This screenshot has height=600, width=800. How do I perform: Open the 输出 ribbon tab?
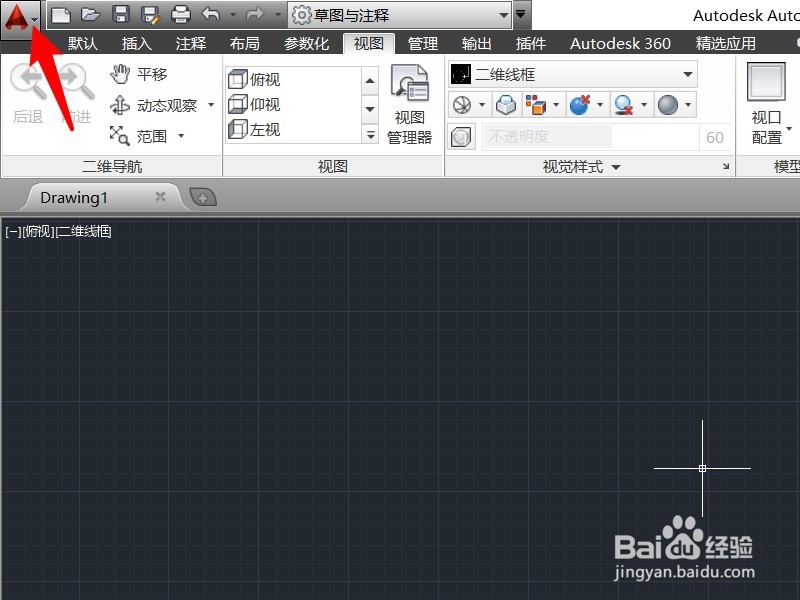pyautogui.click(x=477, y=43)
